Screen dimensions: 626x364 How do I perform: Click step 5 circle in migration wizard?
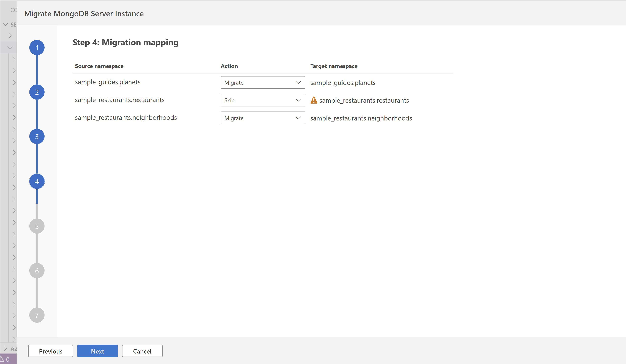[37, 226]
